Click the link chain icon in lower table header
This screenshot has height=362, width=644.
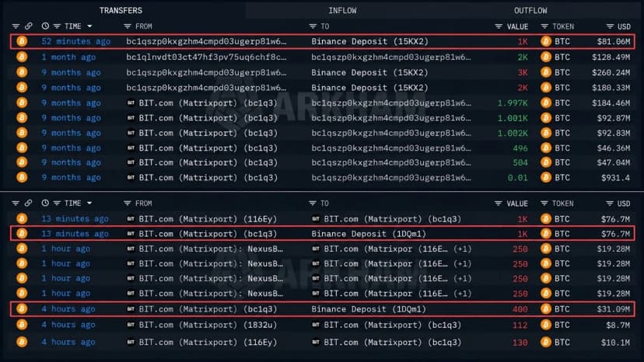pos(28,204)
